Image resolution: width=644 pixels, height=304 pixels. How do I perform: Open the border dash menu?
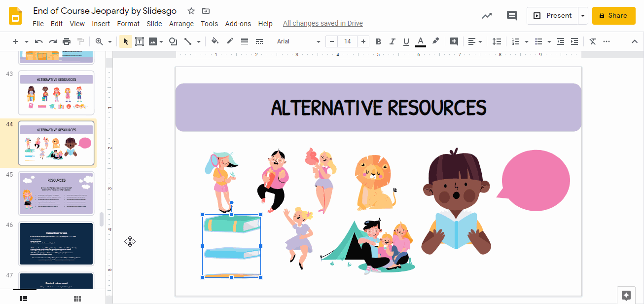[259, 41]
